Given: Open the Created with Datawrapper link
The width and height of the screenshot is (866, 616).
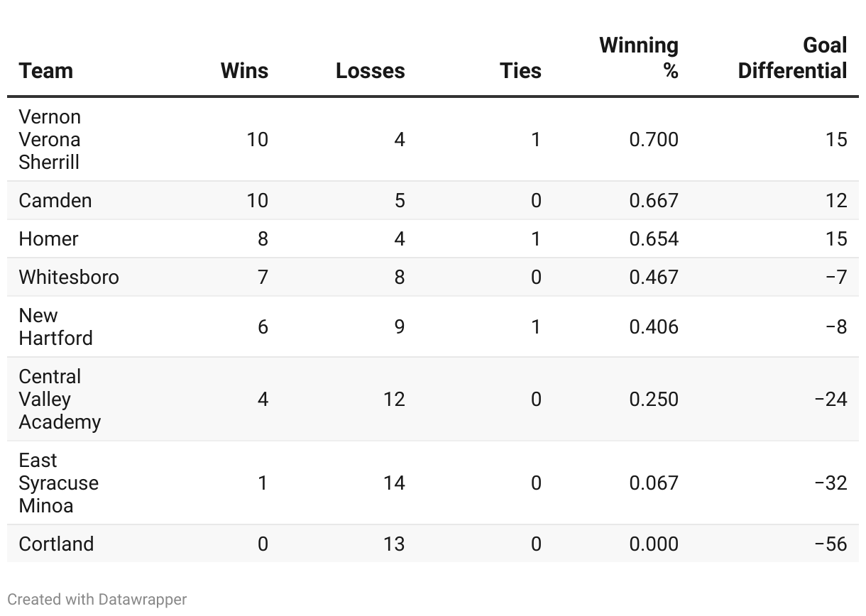Looking at the screenshot, I should click(97, 599).
